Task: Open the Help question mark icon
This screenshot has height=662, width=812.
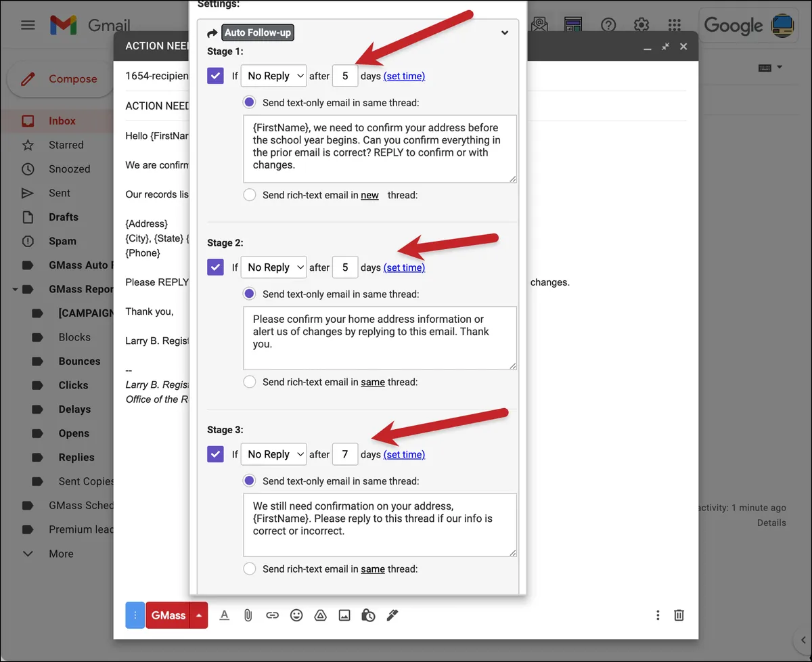Action: pyautogui.click(x=608, y=26)
